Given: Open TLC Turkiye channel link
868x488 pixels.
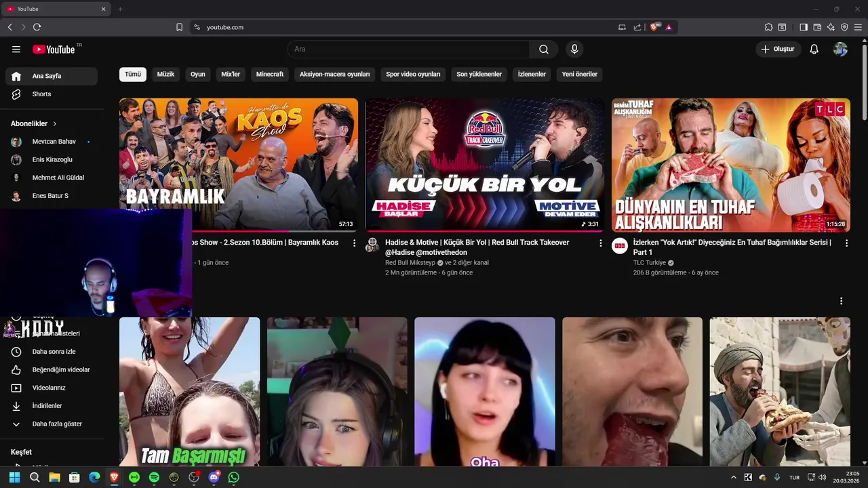Looking at the screenshot, I should click(x=650, y=263).
